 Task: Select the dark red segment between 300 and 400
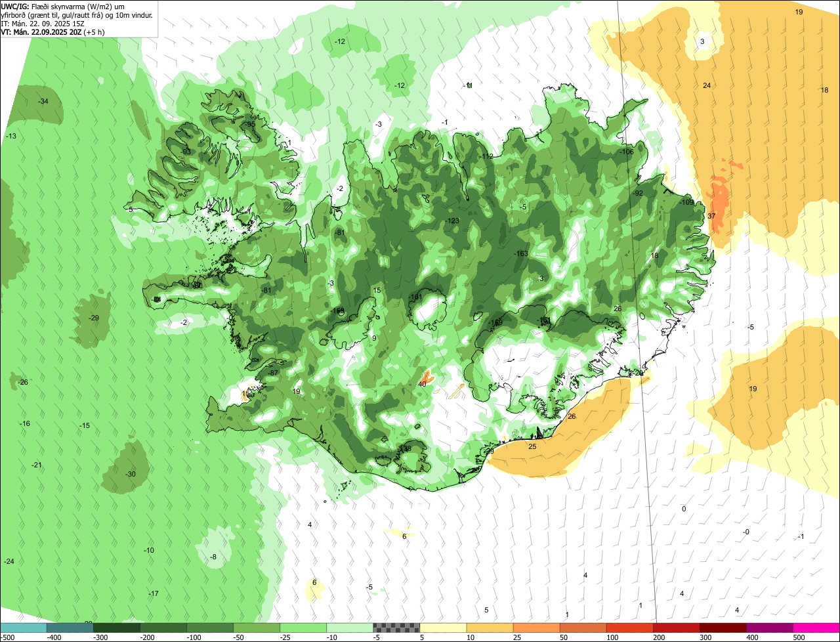tap(723, 628)
